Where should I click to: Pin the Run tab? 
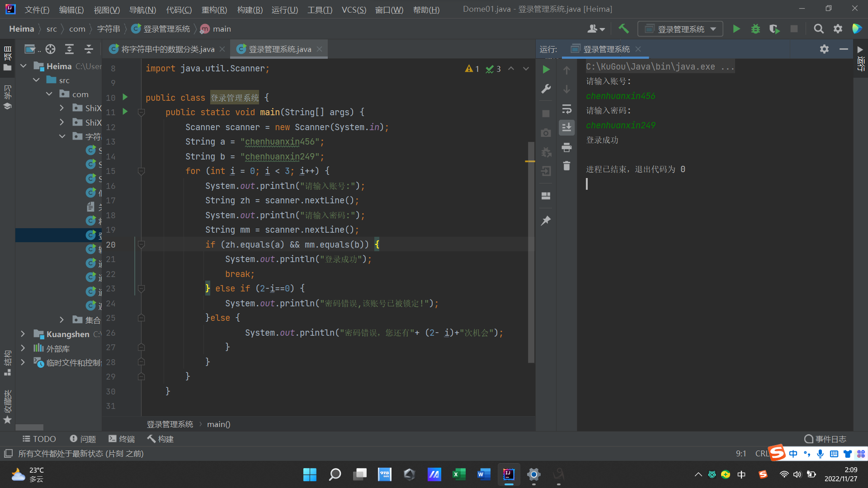[546, 221]
